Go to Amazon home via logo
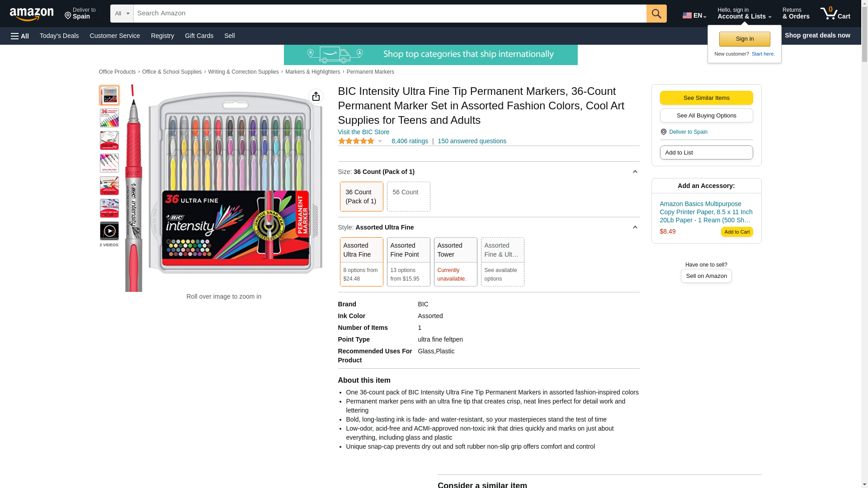Viewport: 868px width, 488px height. pos(32,14)
